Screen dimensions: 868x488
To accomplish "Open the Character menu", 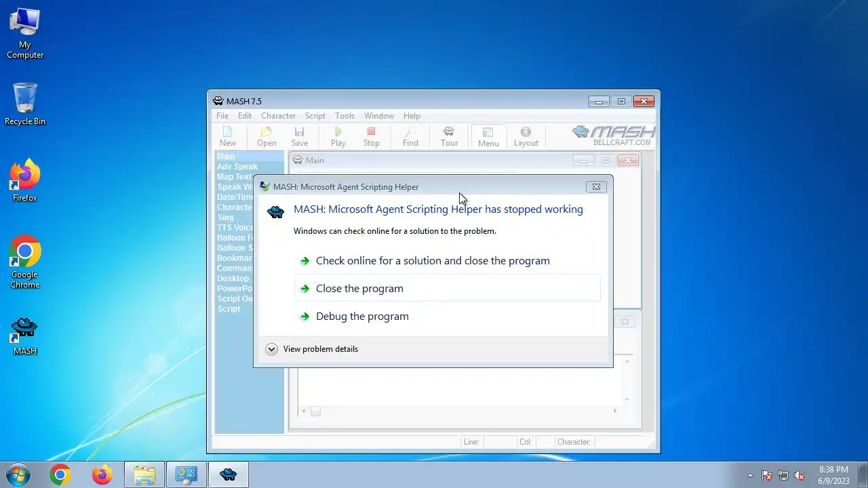I will coord(278,116).
